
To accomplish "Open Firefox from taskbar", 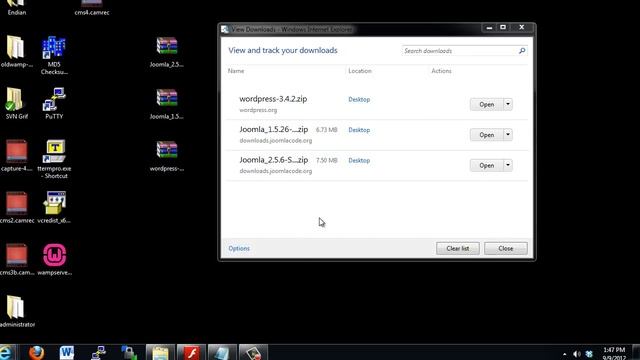I will pyautogui.click(x=36, y=352).
